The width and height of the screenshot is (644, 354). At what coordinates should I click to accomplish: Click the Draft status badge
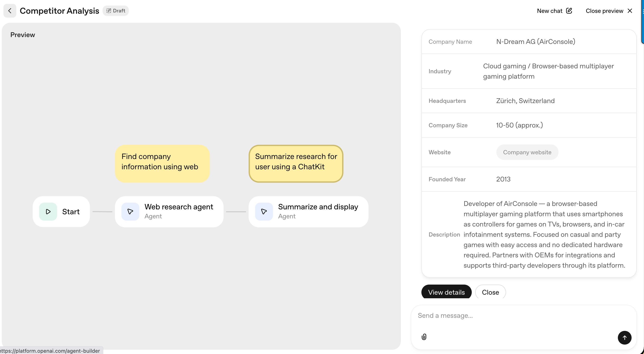pos(116,11)
